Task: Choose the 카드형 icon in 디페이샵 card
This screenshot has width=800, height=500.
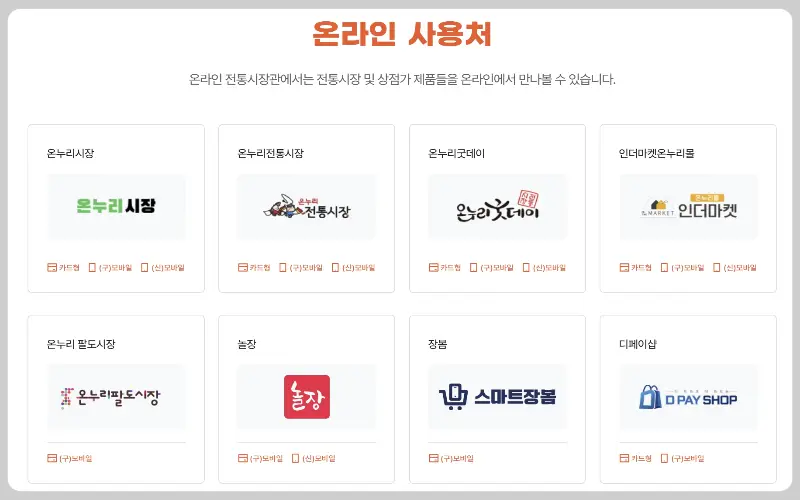Action: 624,458
